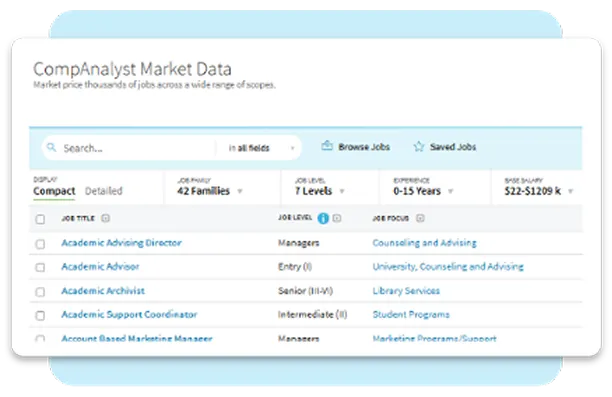Screen dimensions: 612x397
Task: Expand the $22-$1209 k base salary filter
Action: pyautogui.click(x=539, y=191)
